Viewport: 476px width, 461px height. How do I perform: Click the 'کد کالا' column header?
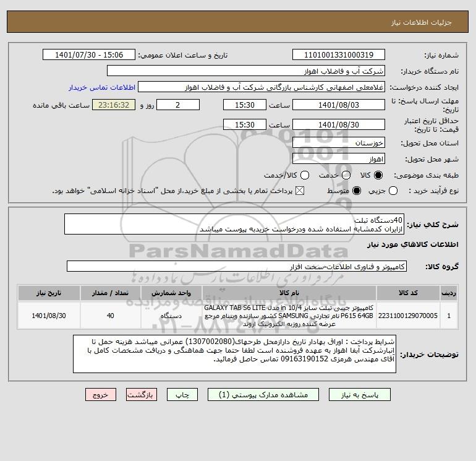[x=408, y=293]
